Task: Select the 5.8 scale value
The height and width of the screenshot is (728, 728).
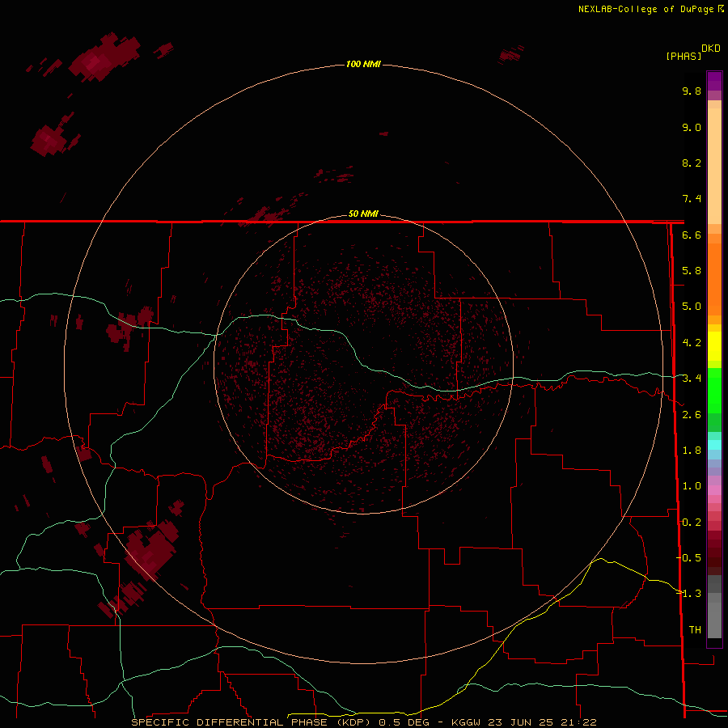Action: click(692, 271)
